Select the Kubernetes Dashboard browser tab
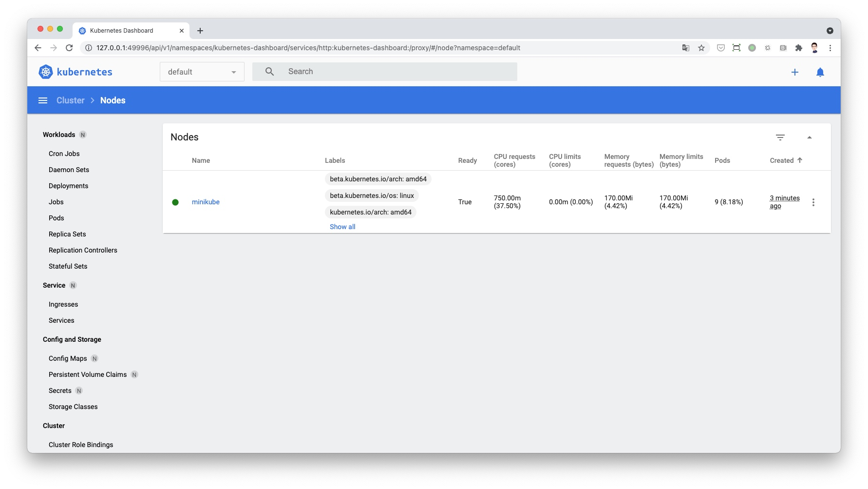The image size is (868, 489). coord(131,31)
